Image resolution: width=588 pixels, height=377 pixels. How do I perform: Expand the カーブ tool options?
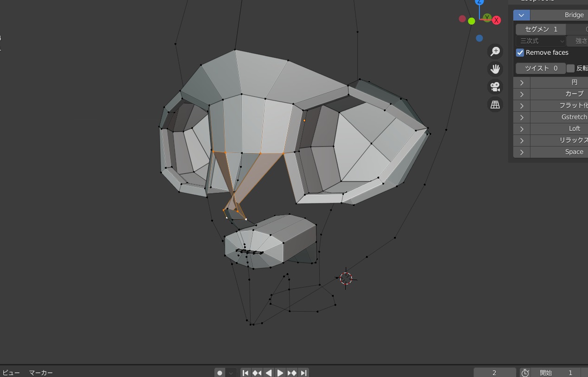pos(522,94)
